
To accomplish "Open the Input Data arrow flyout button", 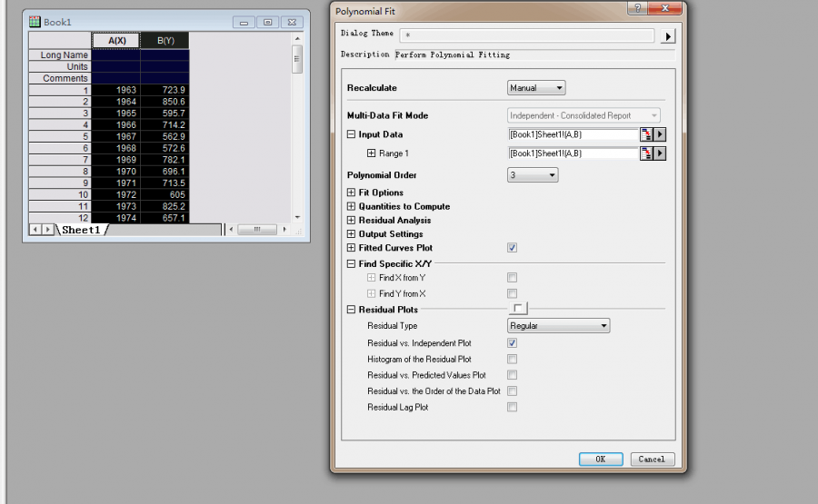I will click(x=660, y=134).
